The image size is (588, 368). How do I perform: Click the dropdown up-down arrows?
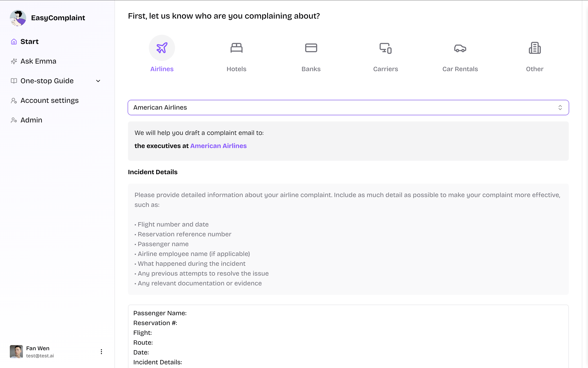(x=560, y=108)
